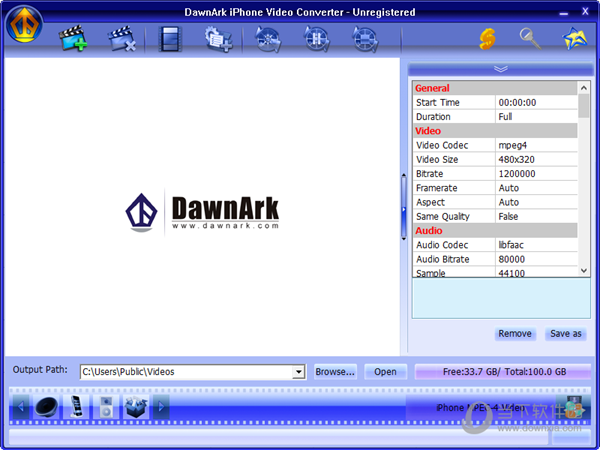Remove the selected video with the clapperboard-X icon

tap(122, 38)
